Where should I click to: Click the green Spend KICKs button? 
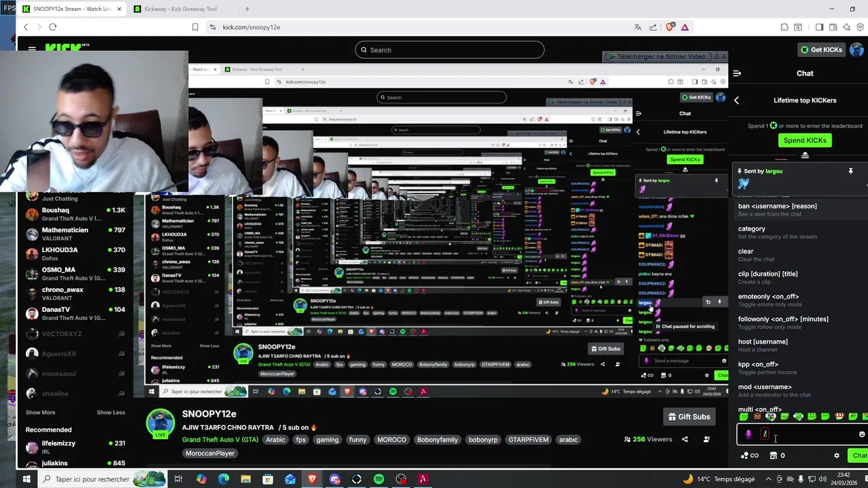805,140
